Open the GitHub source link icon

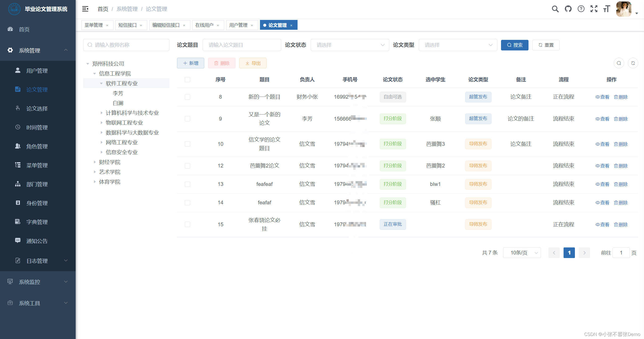[568, 9]
